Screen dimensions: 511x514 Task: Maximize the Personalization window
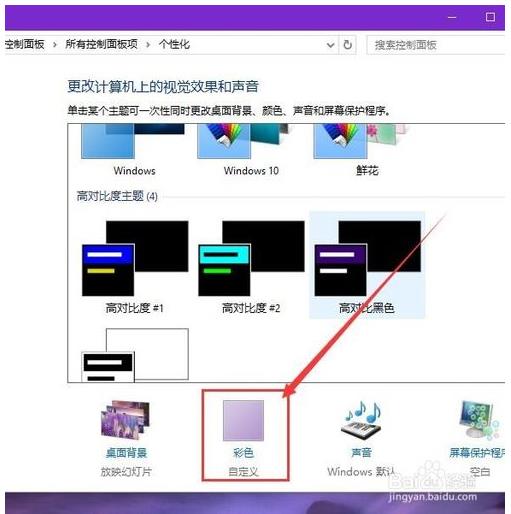click(x=490, y=17)
